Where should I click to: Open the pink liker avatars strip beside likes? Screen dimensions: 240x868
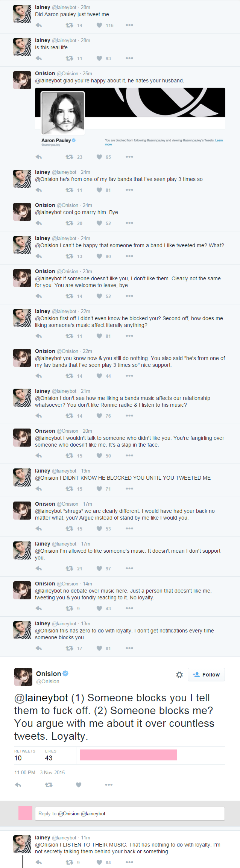[128, 755]
